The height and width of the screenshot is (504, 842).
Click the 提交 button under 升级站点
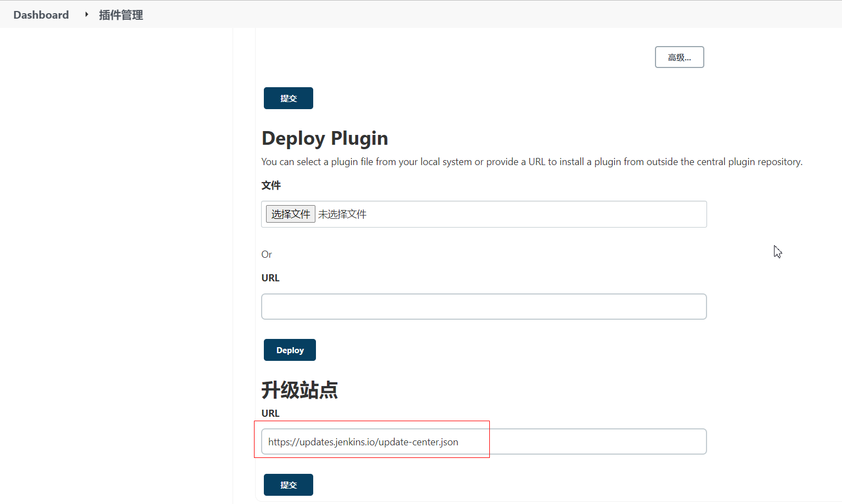pos(288,485)
